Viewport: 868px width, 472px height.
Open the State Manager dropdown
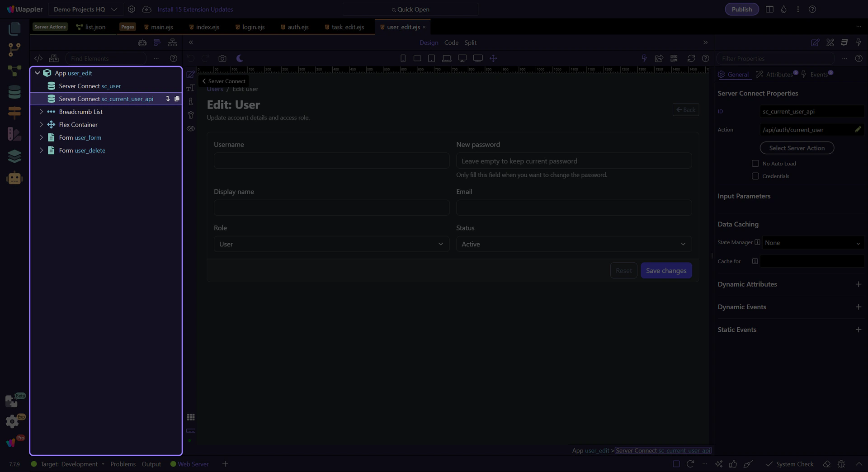(x=812, y=243)
